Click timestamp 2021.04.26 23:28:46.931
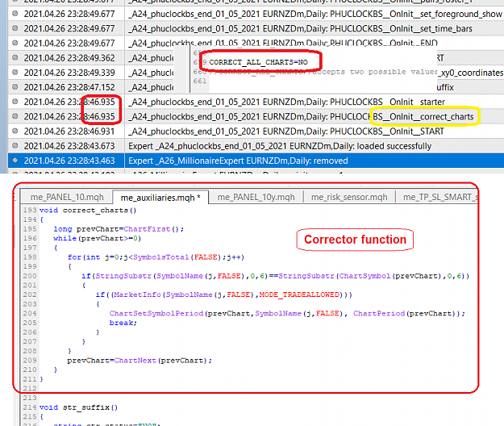The image size is (504, 426). [69, 132]
